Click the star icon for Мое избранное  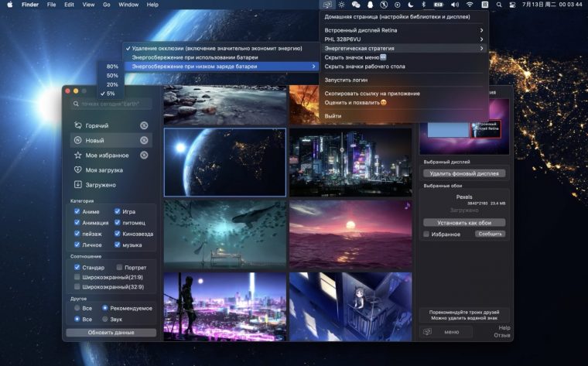[x=78, y=155]
